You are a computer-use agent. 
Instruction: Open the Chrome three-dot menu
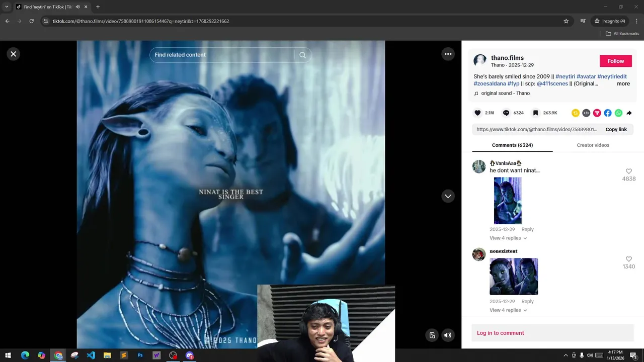(x=637, y=21)
